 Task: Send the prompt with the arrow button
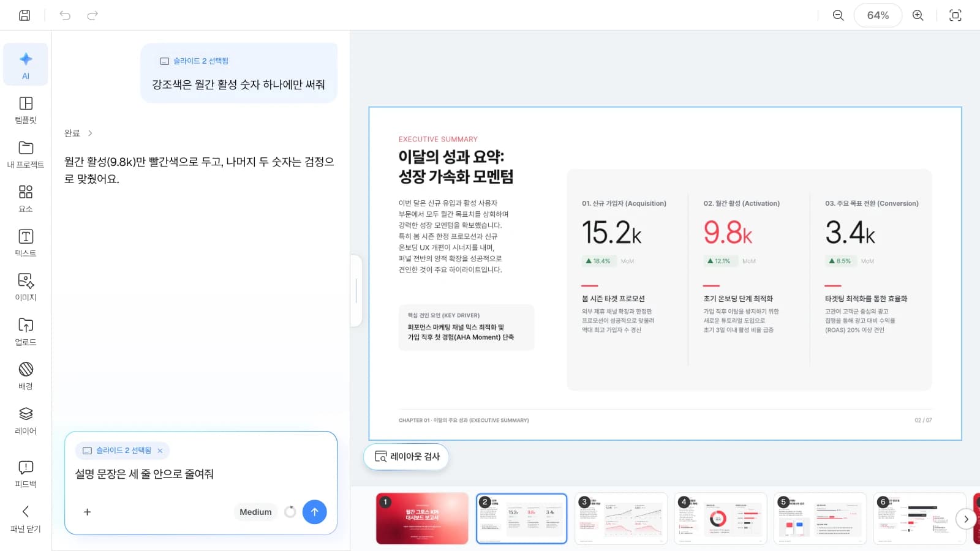coord(314,512)
